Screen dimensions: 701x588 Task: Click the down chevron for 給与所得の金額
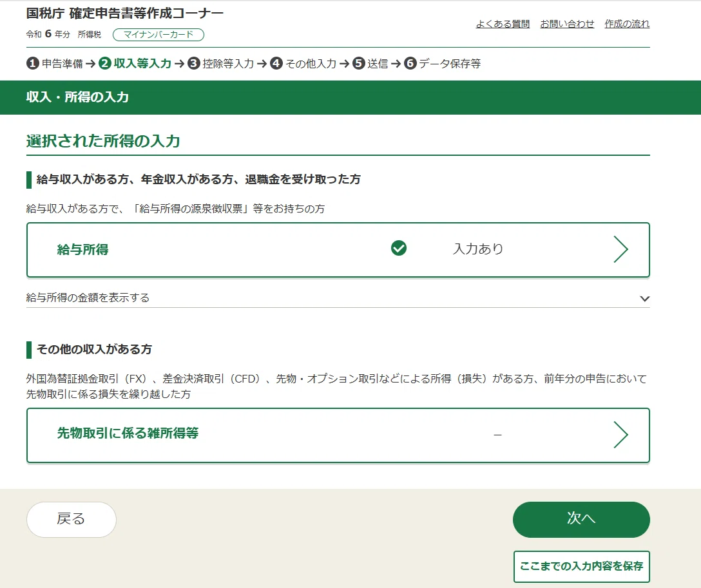point(644,298)
